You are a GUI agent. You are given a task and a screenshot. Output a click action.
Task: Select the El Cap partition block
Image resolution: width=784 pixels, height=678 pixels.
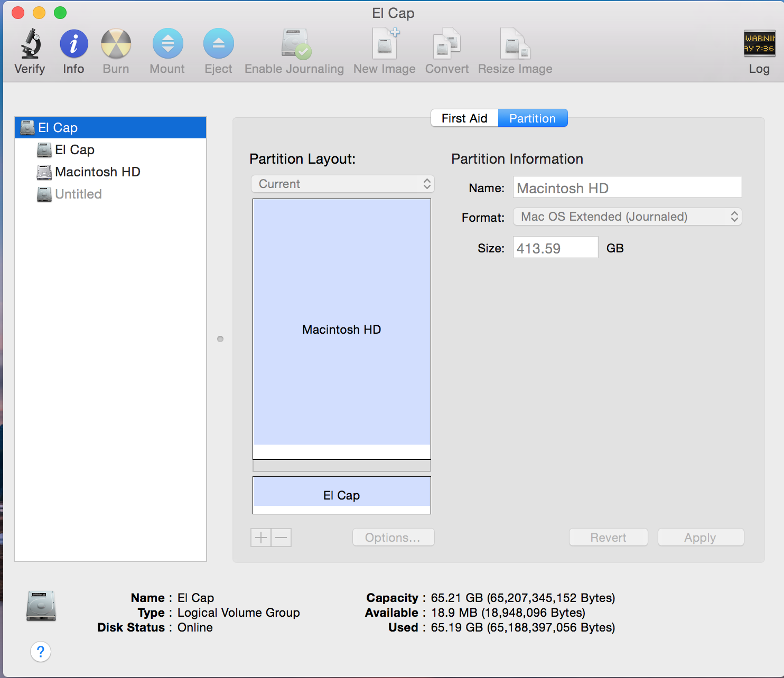point(342,495)
